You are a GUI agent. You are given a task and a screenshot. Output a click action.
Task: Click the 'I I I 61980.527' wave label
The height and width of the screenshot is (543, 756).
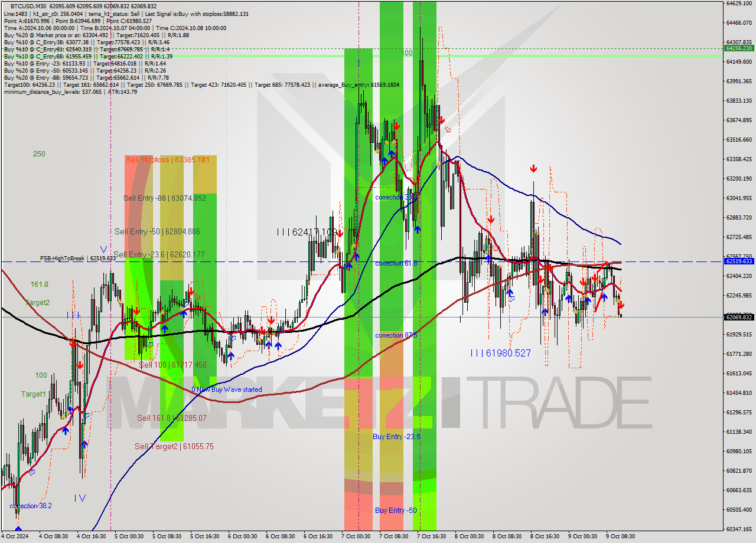click(x=500, y=353)
